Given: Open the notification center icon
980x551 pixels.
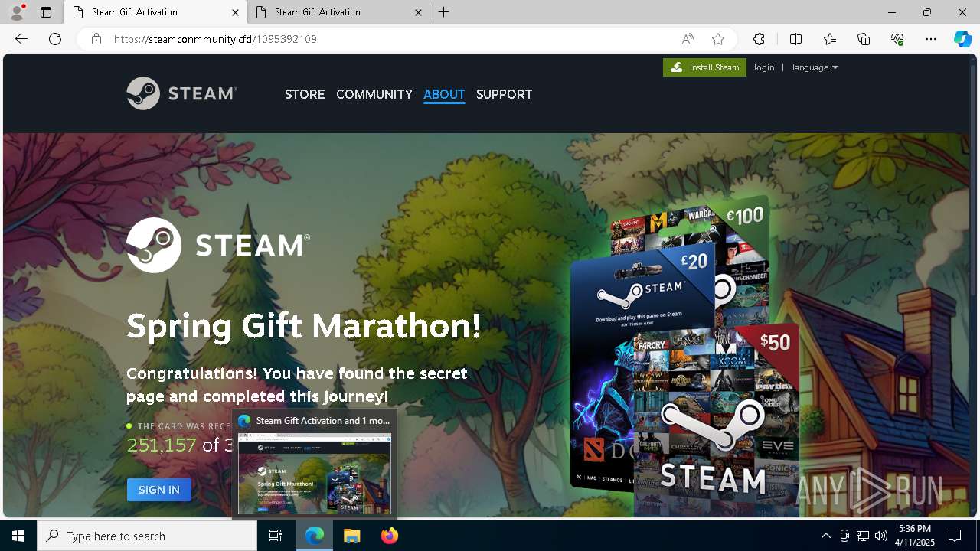Looking at the screenshot, I should tap(955, 536).
